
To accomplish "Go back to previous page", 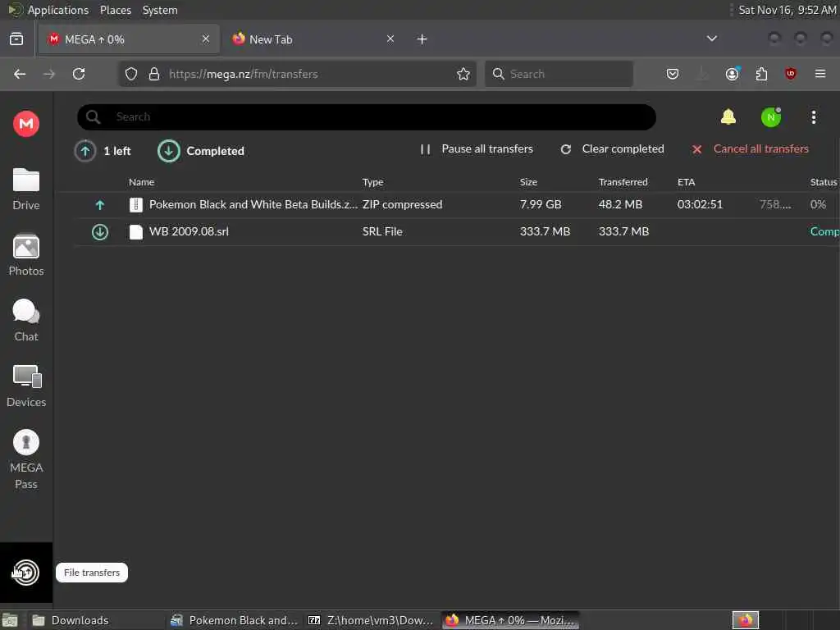I will point(20,74).
